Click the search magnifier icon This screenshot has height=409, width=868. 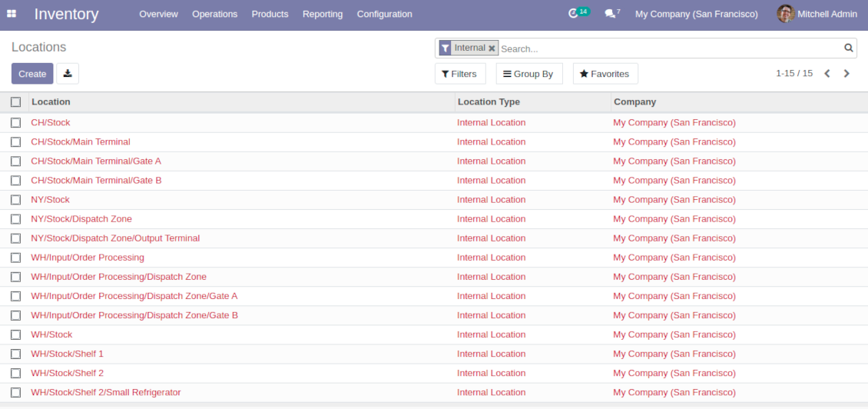(x=849, y=48)
